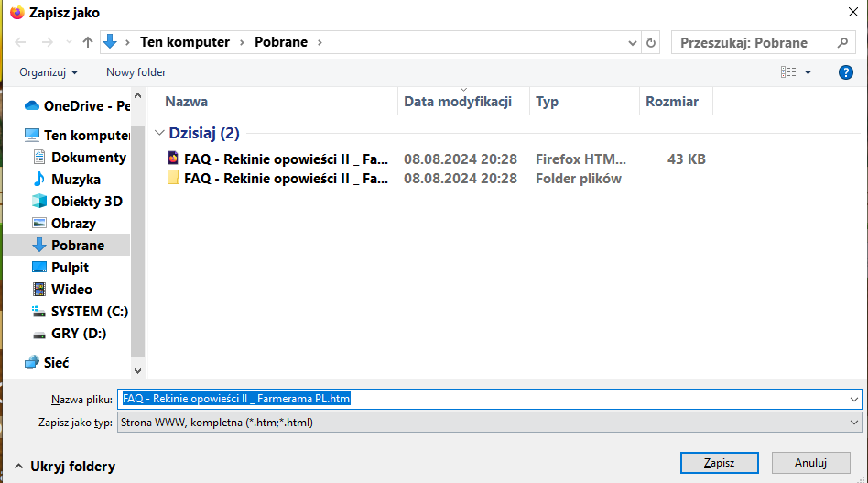Go back with the left arrow

tap(20, 42)
